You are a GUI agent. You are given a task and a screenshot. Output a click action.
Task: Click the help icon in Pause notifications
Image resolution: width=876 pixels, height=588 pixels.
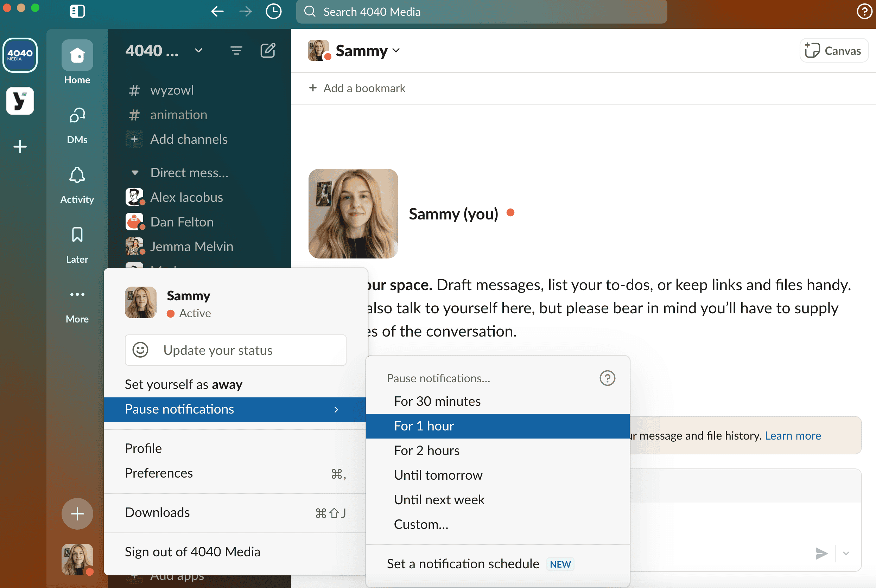pyautogui.click(x=607, y=378)
